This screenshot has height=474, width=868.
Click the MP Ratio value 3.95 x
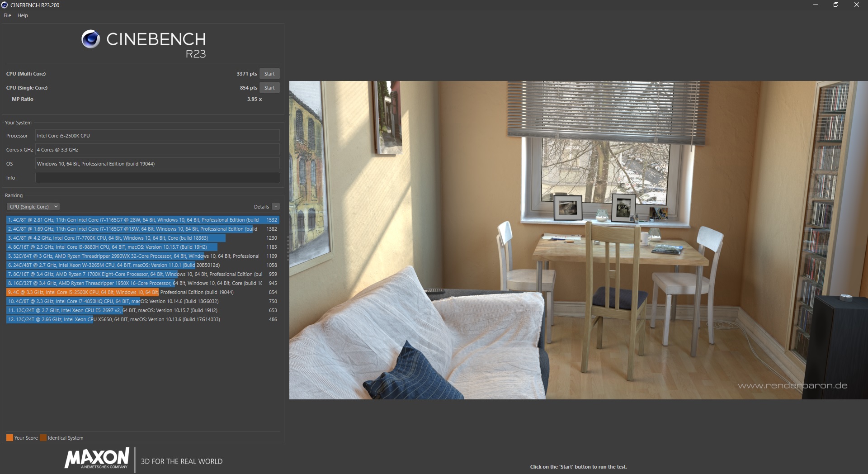click(x=255, y=99)
